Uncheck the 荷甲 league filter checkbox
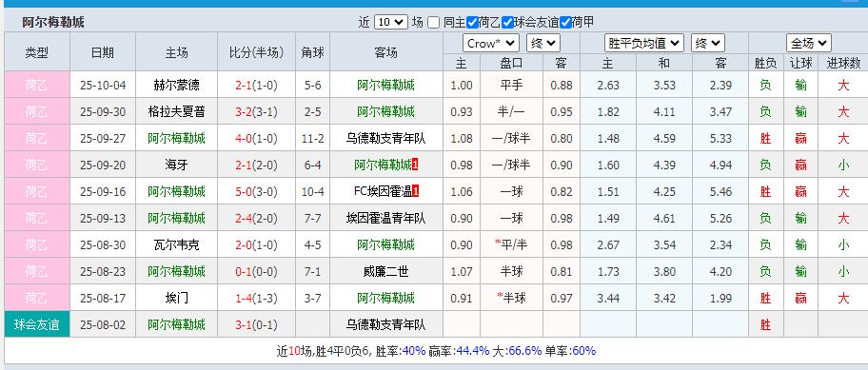 click(x=565, y=23)
